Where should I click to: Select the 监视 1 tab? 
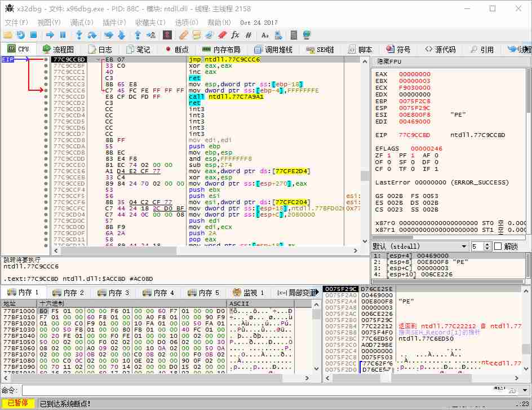[249, 292]
